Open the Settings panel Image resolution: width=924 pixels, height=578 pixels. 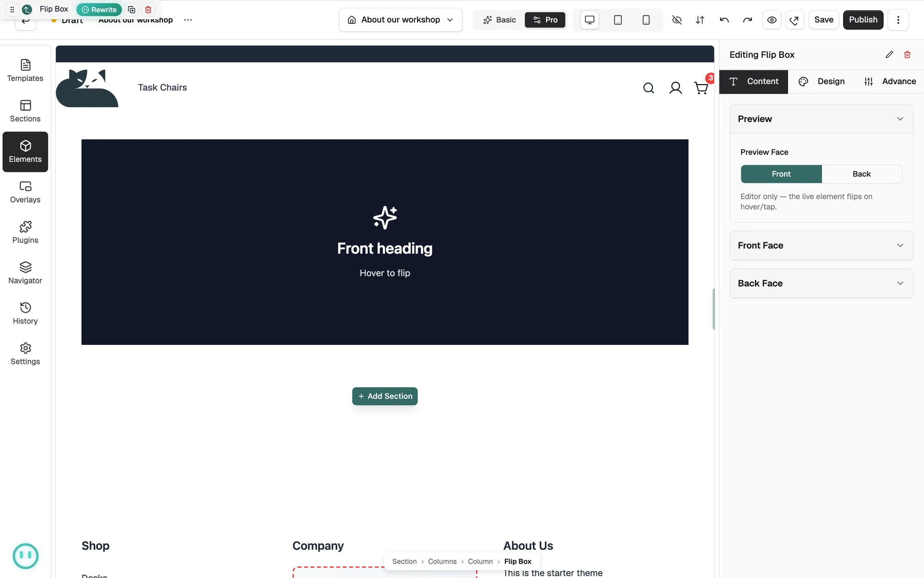(x=25, y=354)
